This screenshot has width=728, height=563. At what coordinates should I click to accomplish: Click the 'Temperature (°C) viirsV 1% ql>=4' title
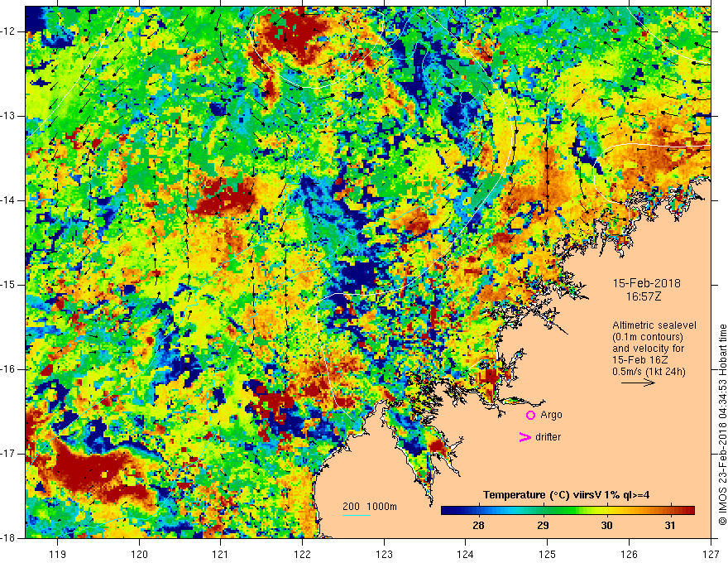[x=566, y=495]
